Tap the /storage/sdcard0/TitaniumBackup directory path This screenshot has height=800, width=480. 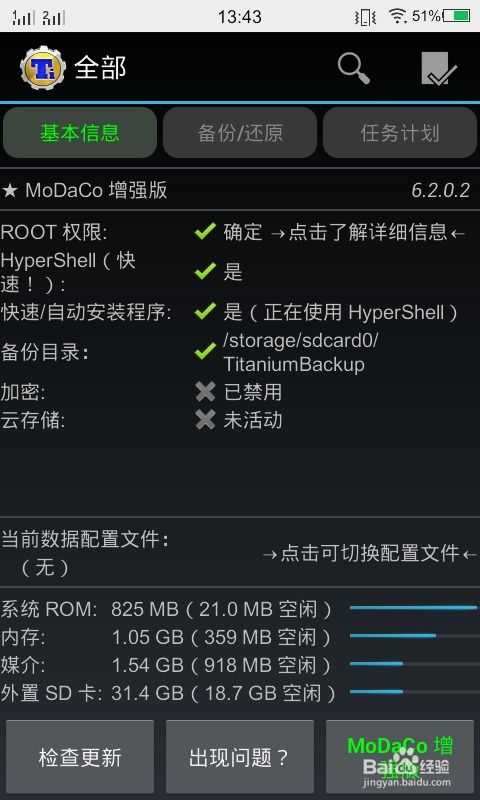[x=301, y=352]
